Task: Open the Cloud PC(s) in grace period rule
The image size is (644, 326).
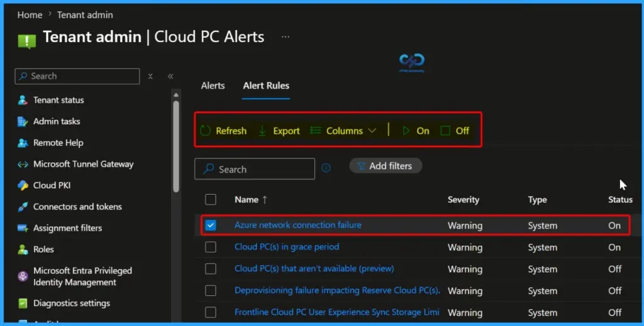Action: tap(287, 246)
